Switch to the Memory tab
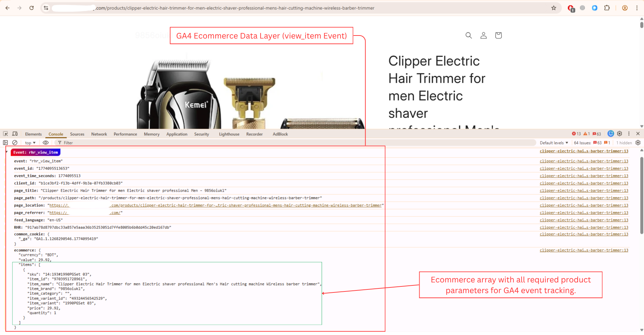 pyautogui.click(x=152, y=134)
